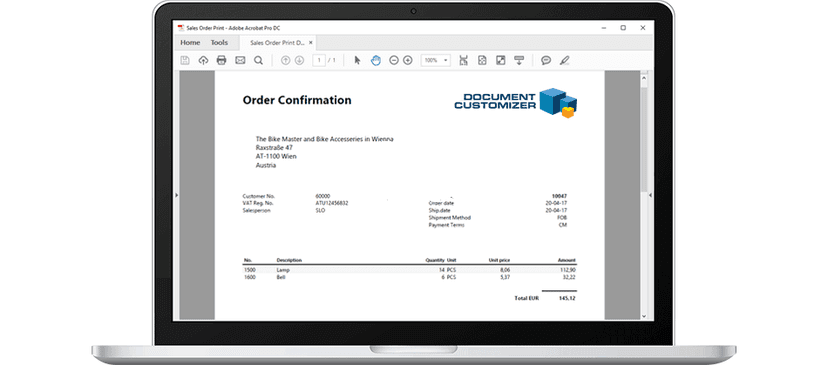
Task: Click the fit width scrolling icon
Action: [464, 60]
